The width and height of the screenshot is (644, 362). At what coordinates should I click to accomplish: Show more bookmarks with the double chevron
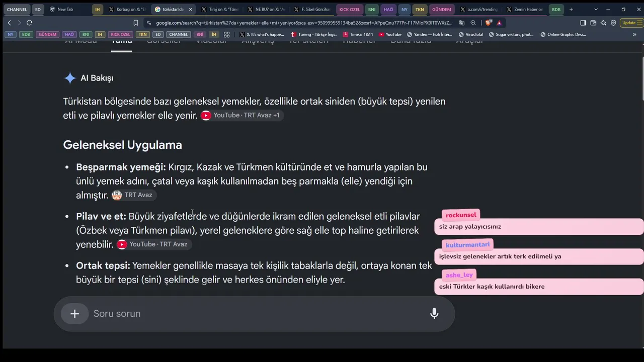634,35
